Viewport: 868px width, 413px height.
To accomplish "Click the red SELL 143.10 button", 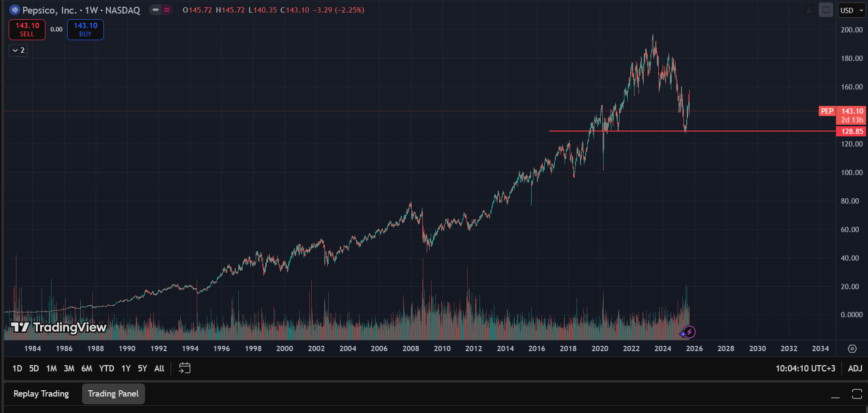I will pos(27,29).
